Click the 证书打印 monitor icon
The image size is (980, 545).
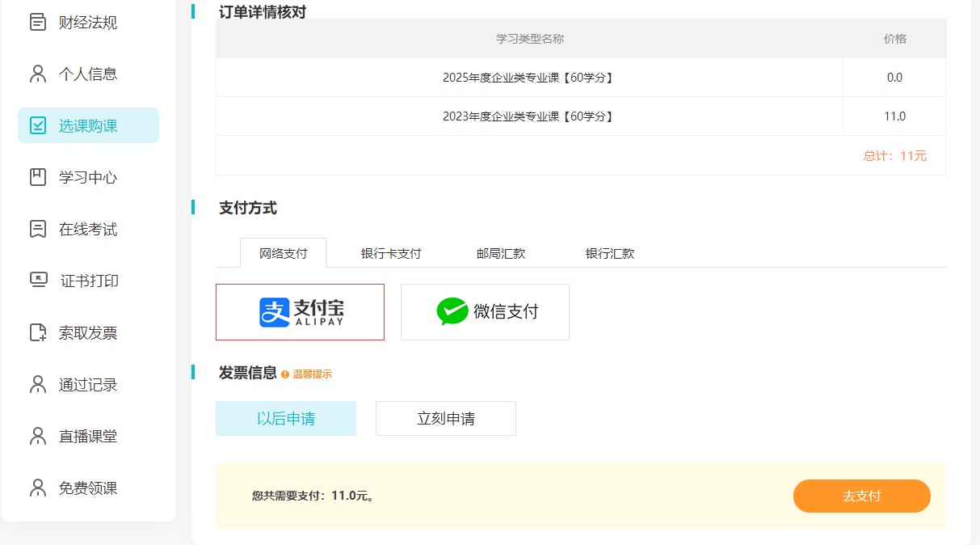point(38,281)
